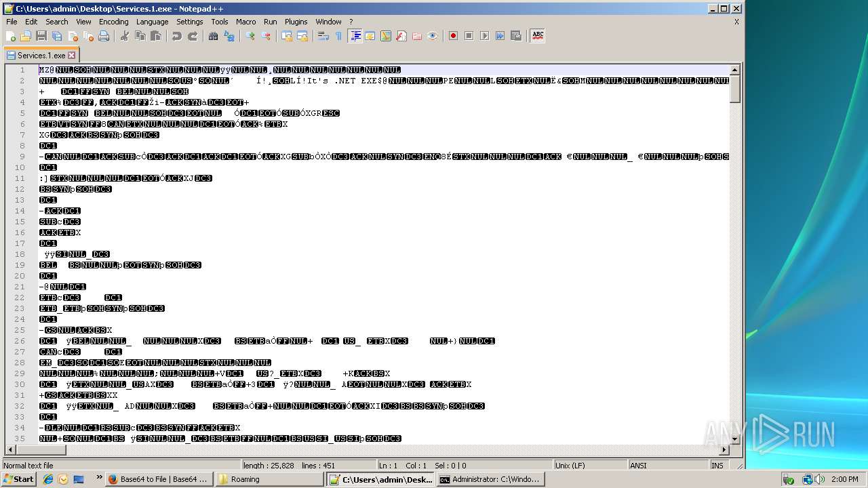Stop macro recording
This screenshot has width=868, height=488.
point(469,36)
